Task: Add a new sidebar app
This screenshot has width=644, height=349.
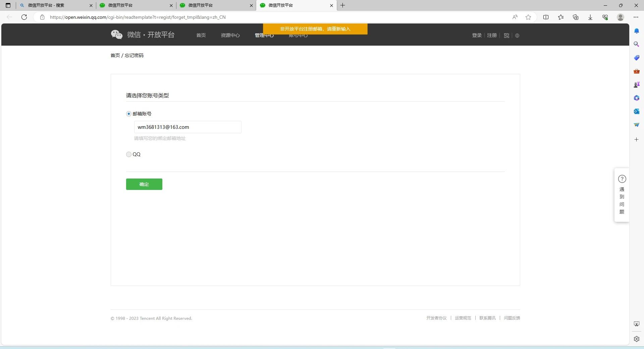Action: click(x=636, y=139)
